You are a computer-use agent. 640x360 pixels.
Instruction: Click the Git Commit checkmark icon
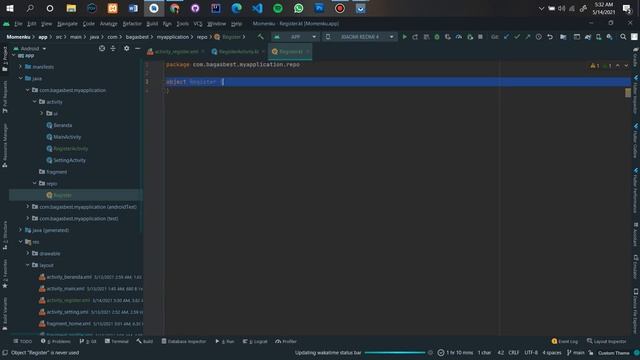517,37
